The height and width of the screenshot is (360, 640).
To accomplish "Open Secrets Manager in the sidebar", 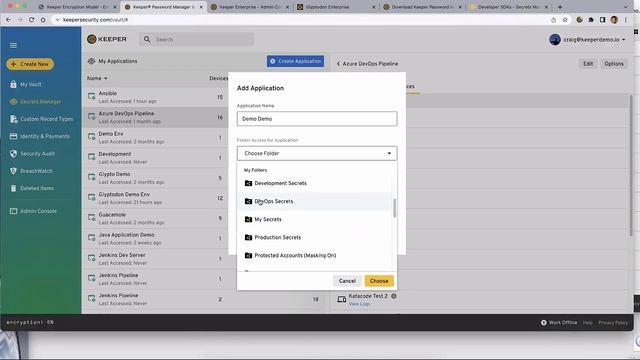I will click(x=40, y=102).
